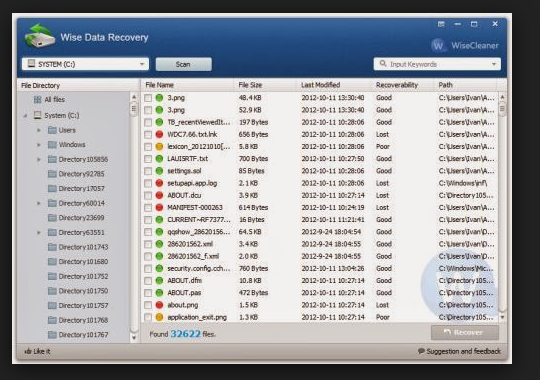
Task: Click the search magnifier icon
Action: pos(383,64)
